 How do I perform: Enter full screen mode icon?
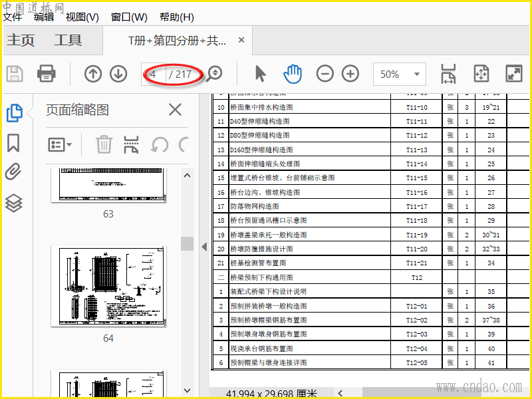click(x=513, y=74)
